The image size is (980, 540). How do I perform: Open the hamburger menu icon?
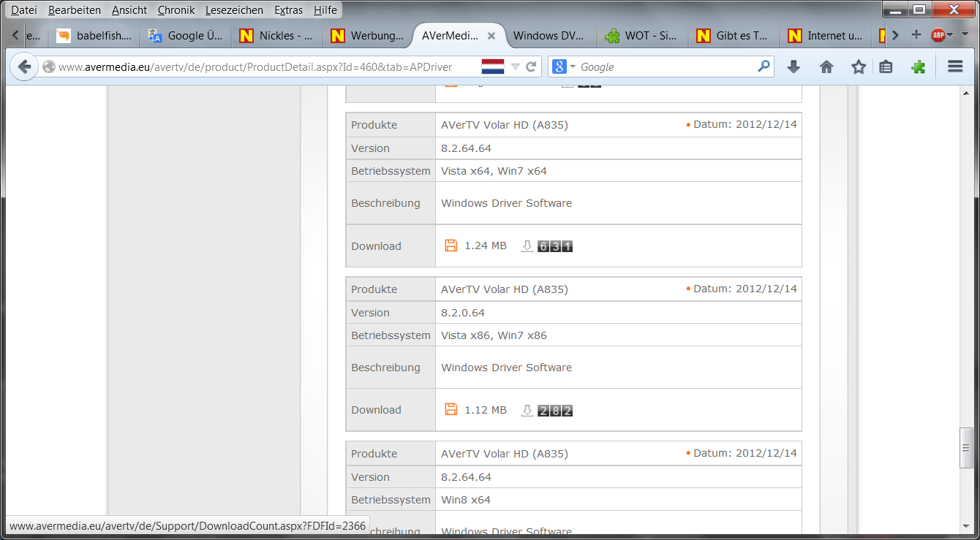[955, 66]
